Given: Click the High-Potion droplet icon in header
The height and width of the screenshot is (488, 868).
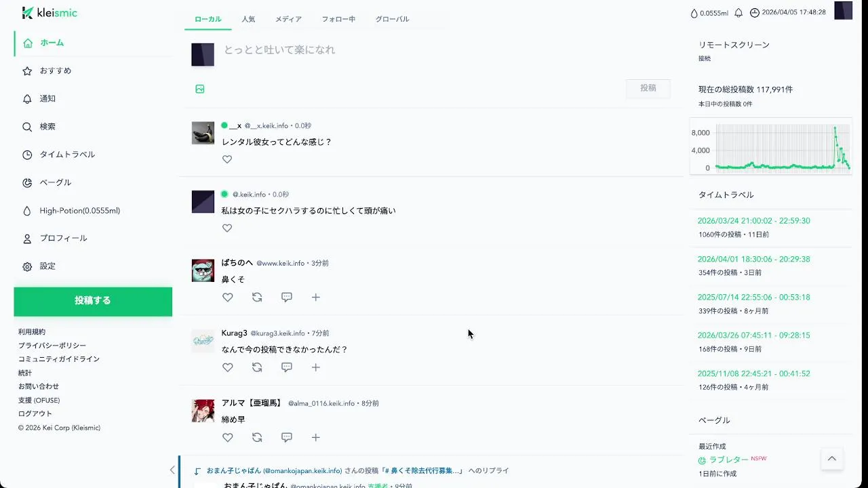Looking at the screenshot, I should tap(694, 13).
